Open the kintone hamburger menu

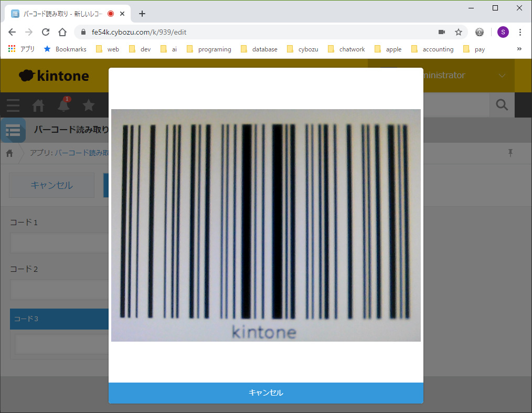13,105
